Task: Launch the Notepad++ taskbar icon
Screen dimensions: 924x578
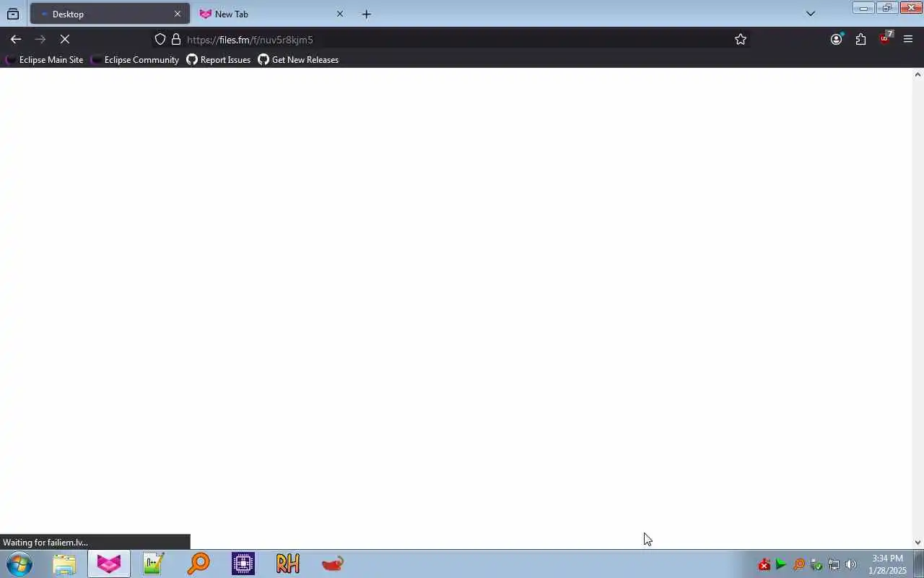Action: 154,564
